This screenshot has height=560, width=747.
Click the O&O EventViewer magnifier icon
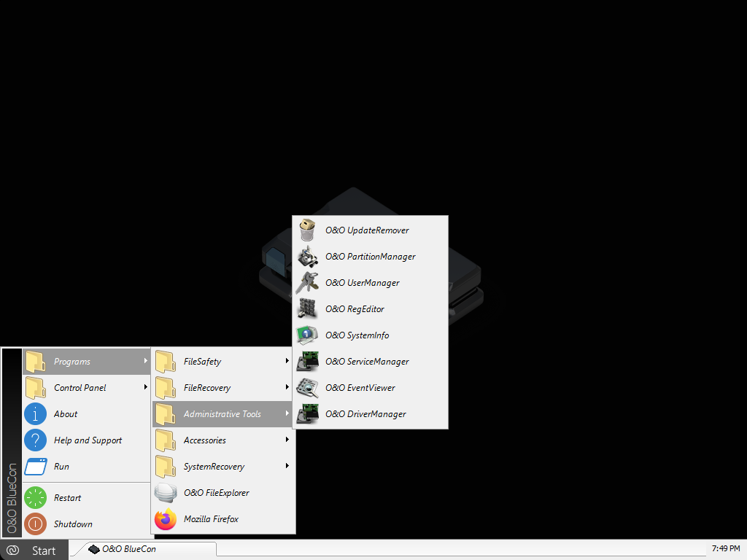[308, 388]
